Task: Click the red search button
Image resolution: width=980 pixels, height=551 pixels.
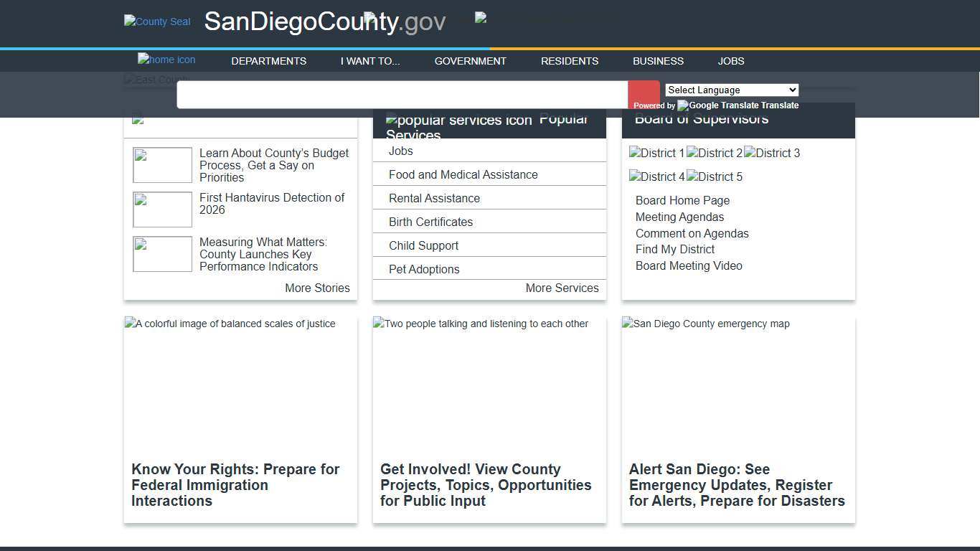Action: pyautogui.click(x=643, y=94)
